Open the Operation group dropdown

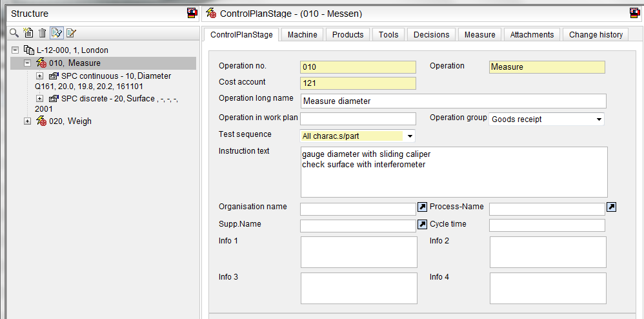point(599,119)
